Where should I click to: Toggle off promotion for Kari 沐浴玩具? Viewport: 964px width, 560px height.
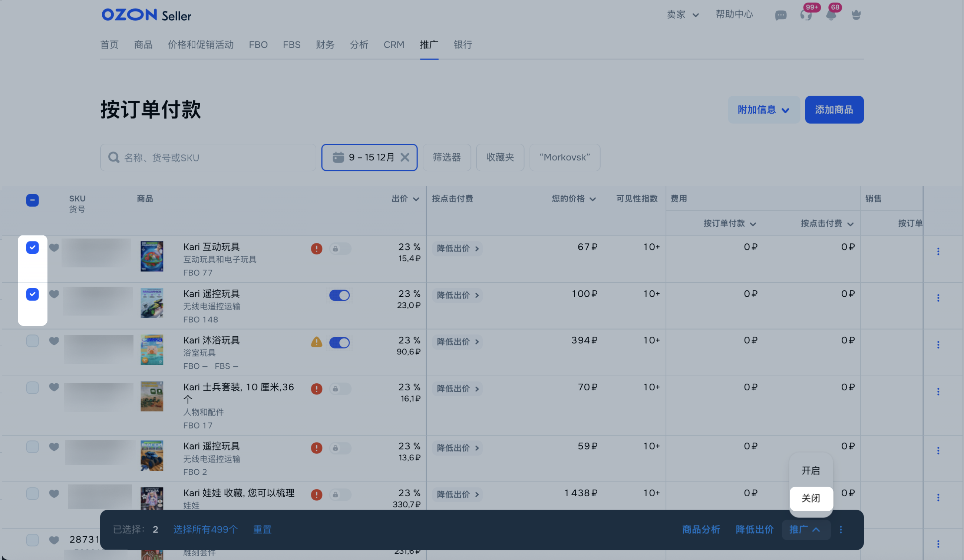coord(339,343)
